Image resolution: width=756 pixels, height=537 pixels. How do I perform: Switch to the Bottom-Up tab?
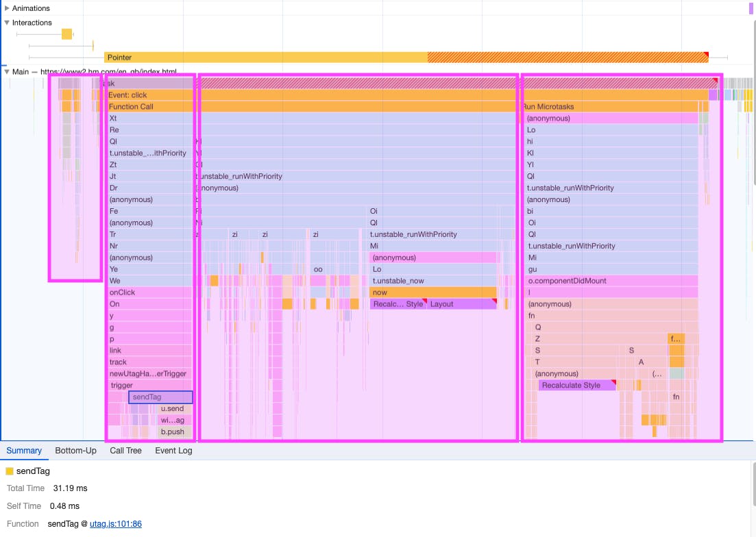click(x=75, y=451)
